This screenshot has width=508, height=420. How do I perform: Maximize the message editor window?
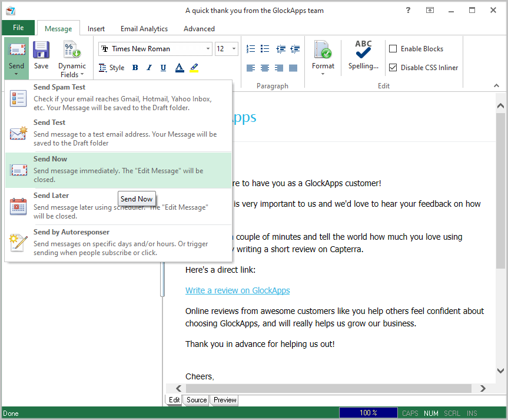pos(472,11)
